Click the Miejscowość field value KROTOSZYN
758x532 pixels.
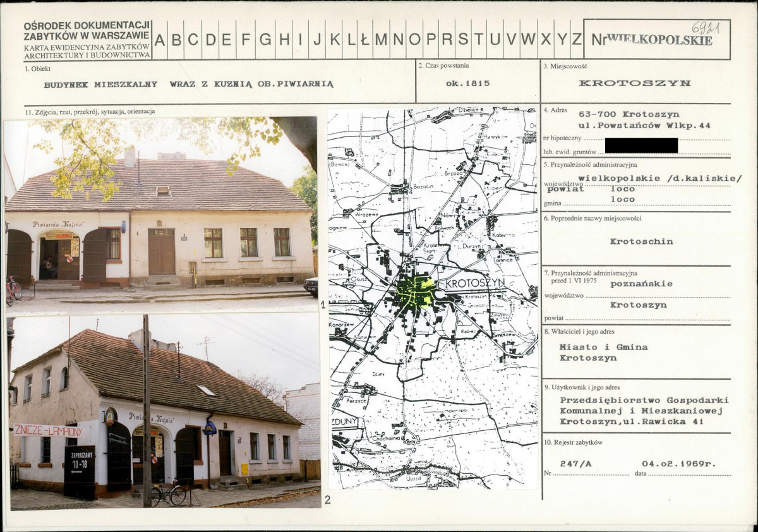(634, 83)
